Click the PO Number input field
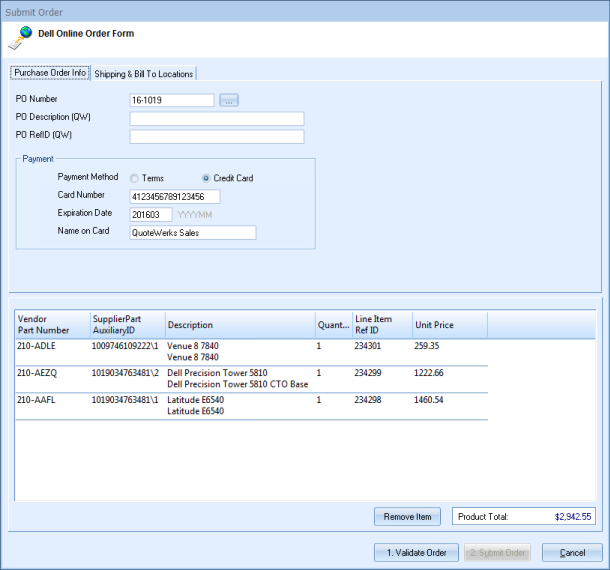This screenshot has width=610, height=570. (x=172, y=100)
